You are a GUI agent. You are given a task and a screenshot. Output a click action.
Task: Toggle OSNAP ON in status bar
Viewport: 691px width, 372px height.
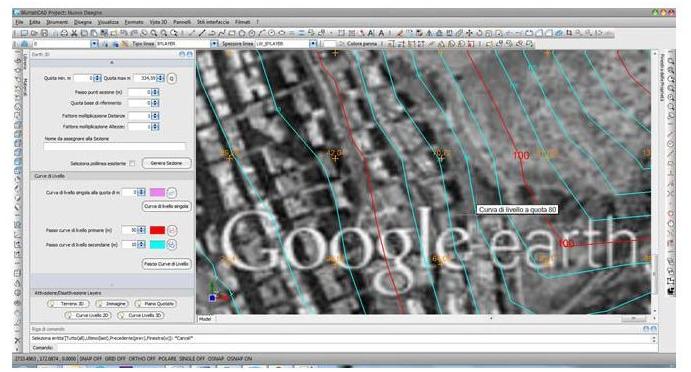point(240,359)
